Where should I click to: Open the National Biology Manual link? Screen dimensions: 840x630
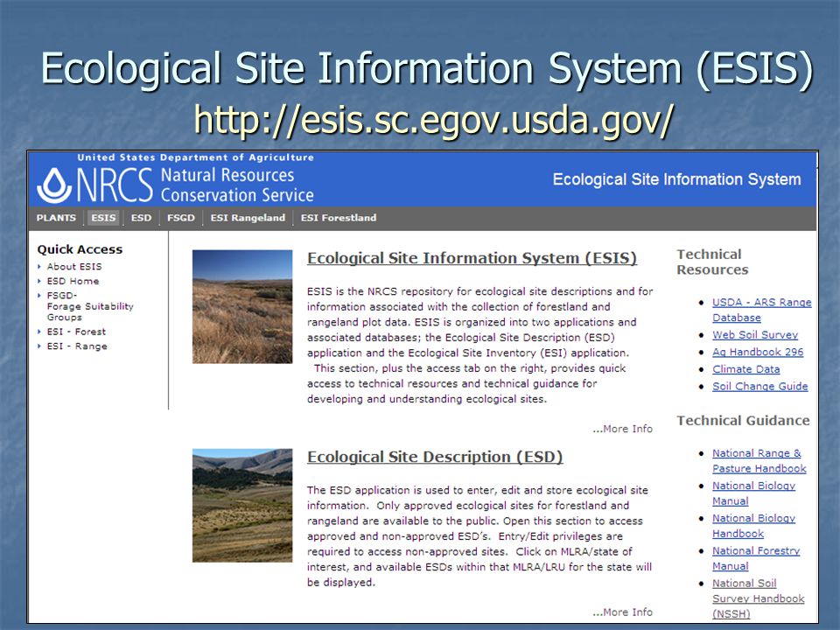[753, 493]
